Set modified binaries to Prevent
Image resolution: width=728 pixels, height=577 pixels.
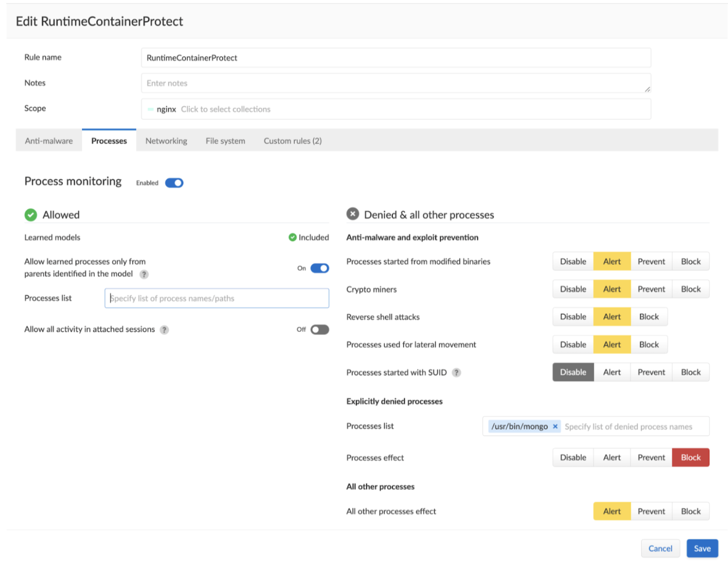click(x=651, y=261)
